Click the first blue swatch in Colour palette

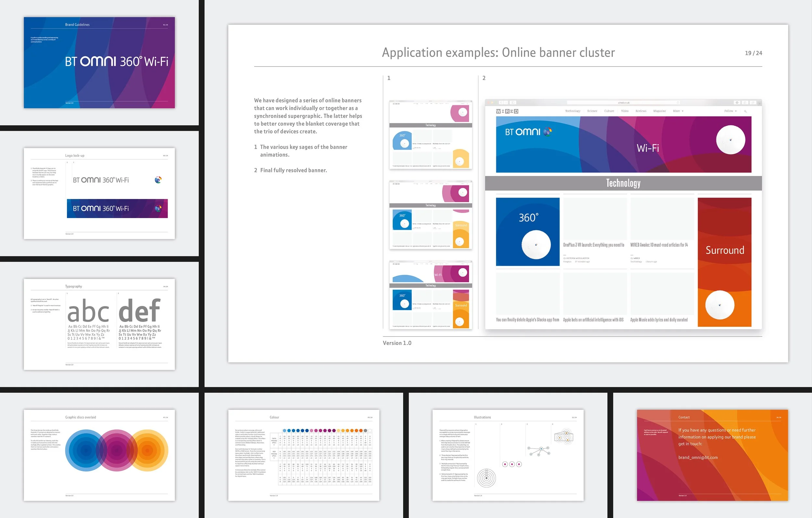[x=285, y=430]
